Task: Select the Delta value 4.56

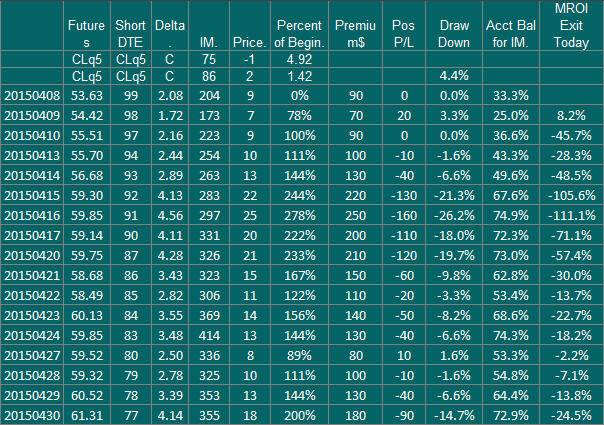Action: (x=170, y=215)
